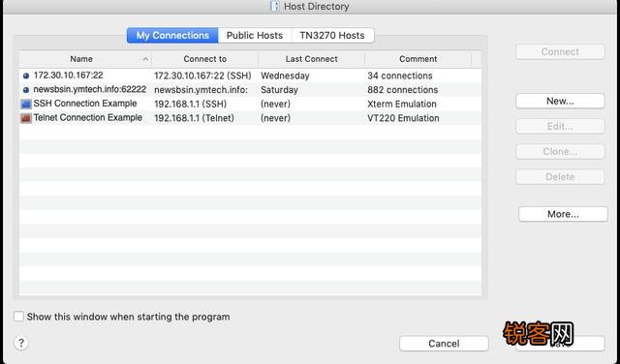Image resolution: width=620 pixels, height=364 pixels.
Task: Create a connection with the New... button
Action: coord(560,101)
